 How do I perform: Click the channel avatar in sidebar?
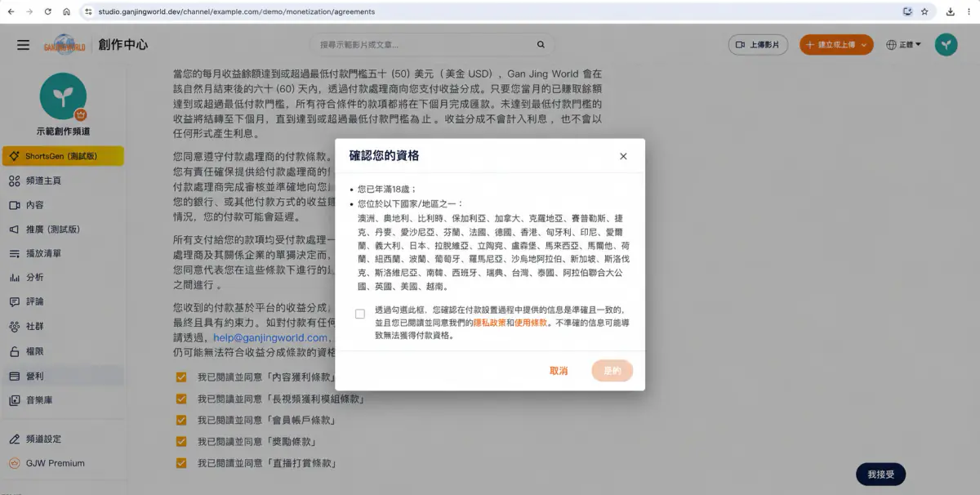63,96
